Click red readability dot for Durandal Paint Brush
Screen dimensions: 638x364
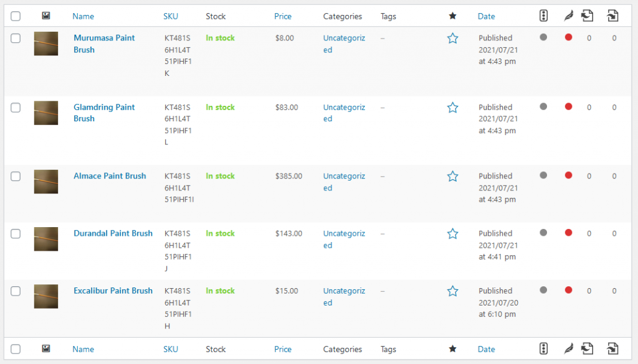click(x=568, y=233)
